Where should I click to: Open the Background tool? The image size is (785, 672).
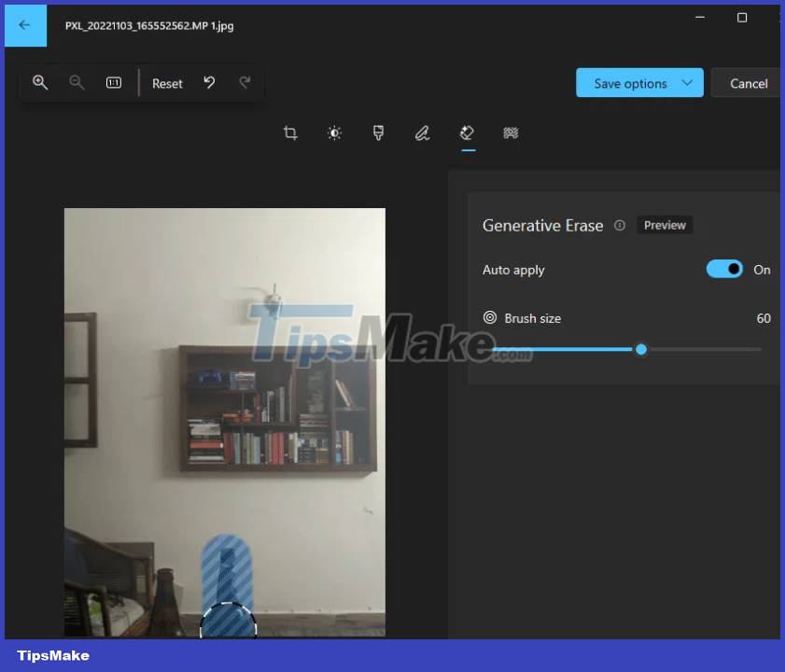[511, 133]
